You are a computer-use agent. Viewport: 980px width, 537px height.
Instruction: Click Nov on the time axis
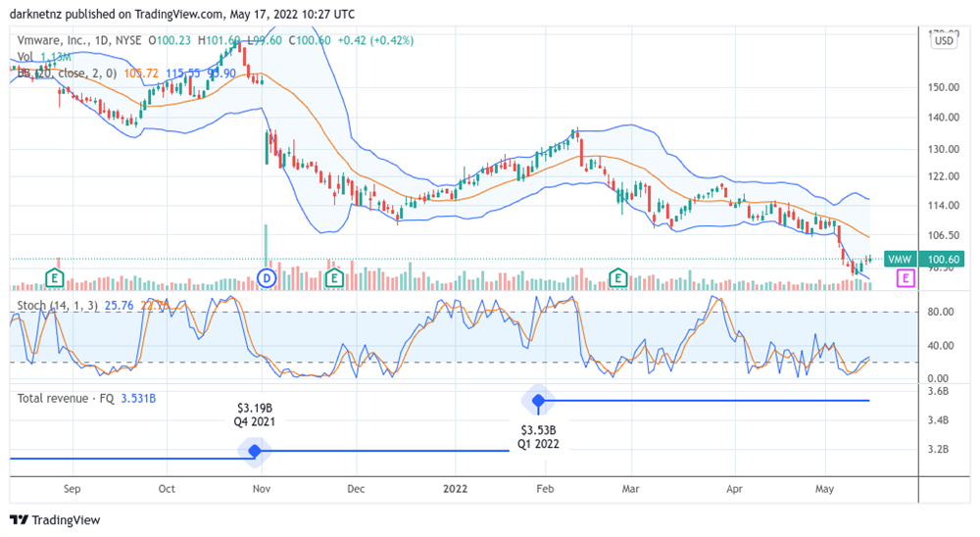point(262,489)
